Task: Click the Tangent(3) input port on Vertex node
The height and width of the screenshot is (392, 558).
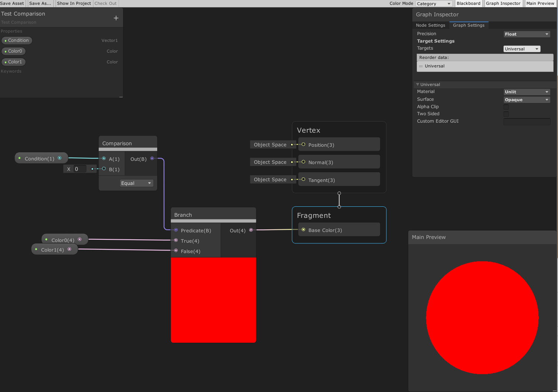Action: (x=304, y=180)
